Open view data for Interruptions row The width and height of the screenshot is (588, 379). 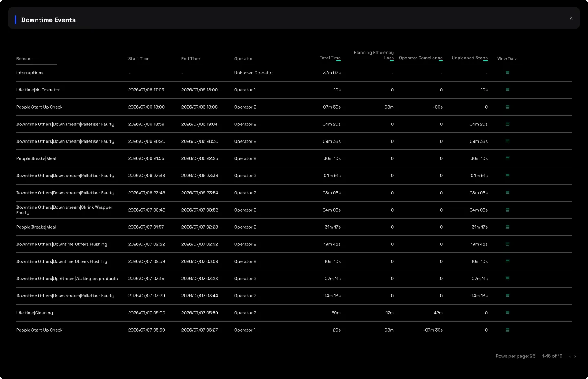[x=508, y=73]
